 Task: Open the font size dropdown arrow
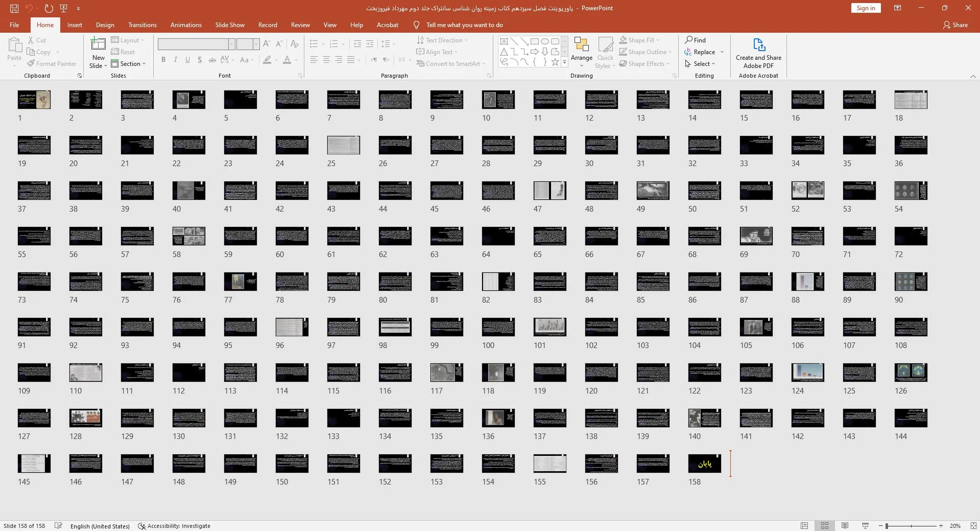(x=256, y=44)
